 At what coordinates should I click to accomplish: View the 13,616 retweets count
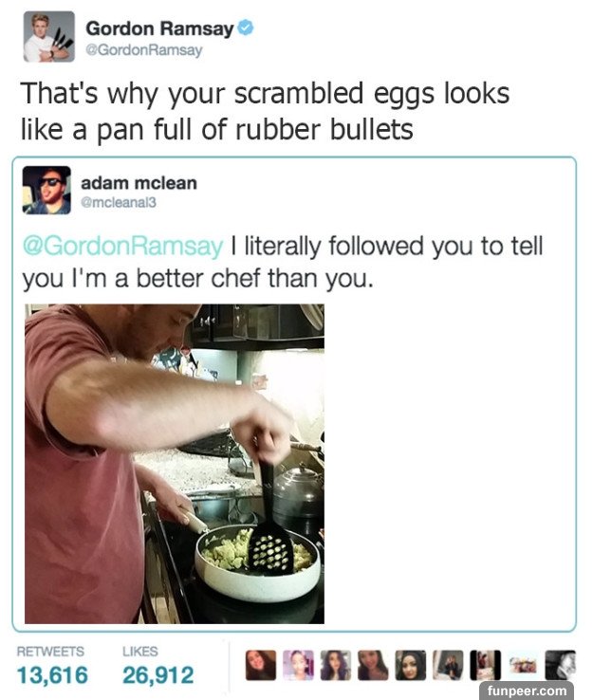(52, 675)
